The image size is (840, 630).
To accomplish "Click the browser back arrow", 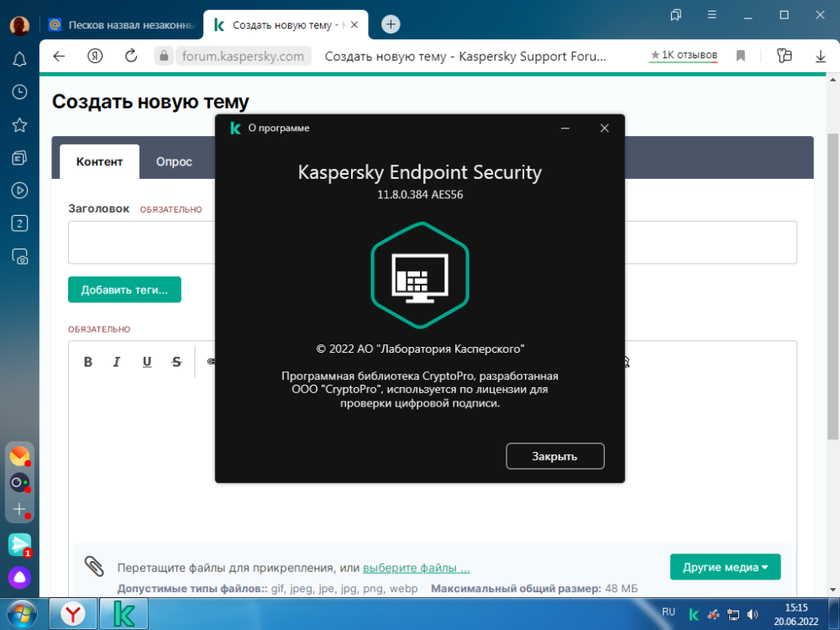I will [59, 55].
